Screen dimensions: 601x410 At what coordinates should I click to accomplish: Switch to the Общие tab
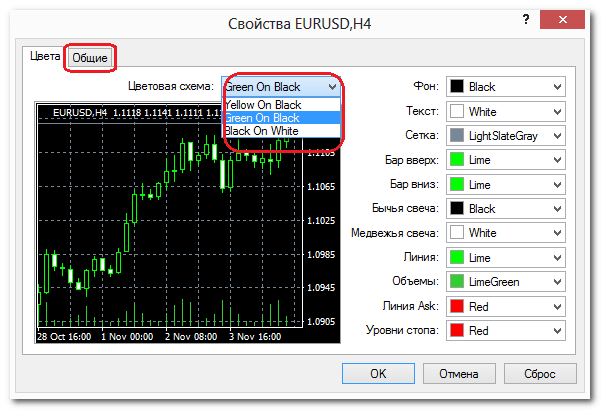tap(90, 58)
